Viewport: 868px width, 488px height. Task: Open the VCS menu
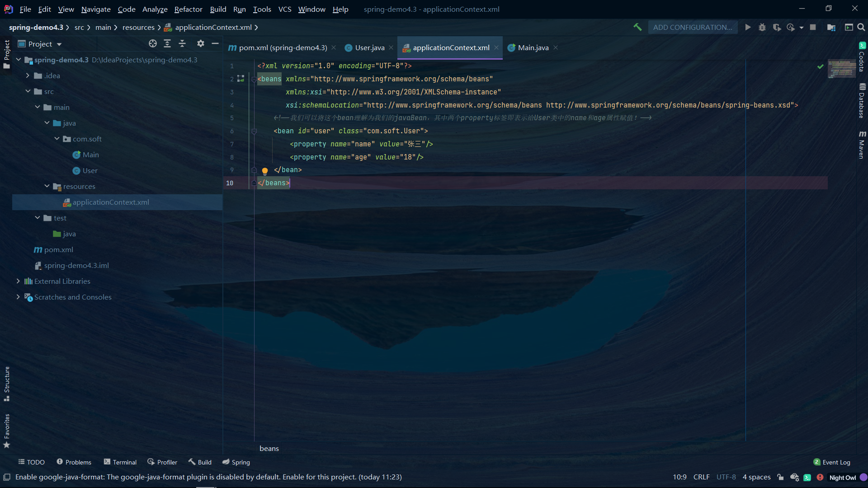pos(284,9)
